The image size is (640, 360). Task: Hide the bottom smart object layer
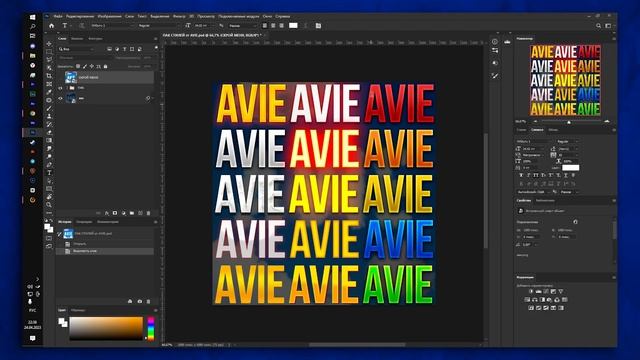(x=60, y=98)
